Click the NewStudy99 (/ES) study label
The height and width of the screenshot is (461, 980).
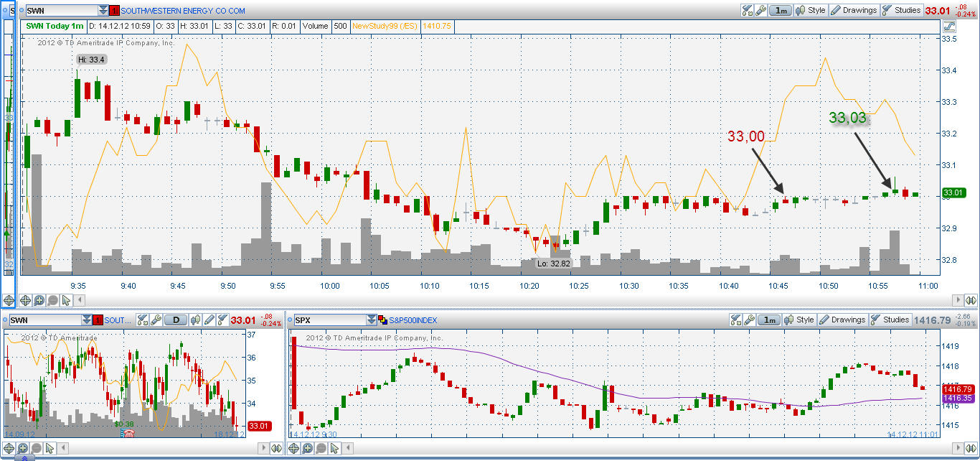[x=386, y=26]
